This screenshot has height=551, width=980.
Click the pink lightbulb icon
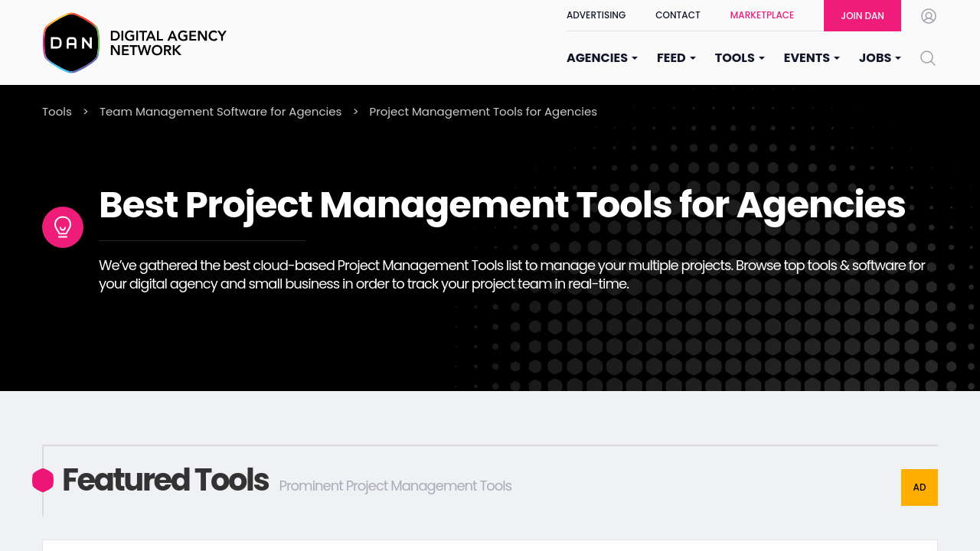[63, 227]
